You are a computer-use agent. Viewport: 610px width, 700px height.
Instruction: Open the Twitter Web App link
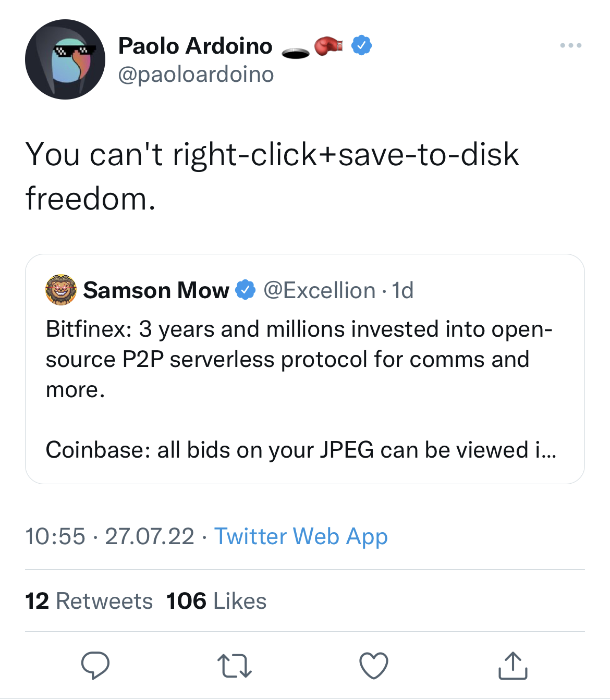click(x=301, y=536)
